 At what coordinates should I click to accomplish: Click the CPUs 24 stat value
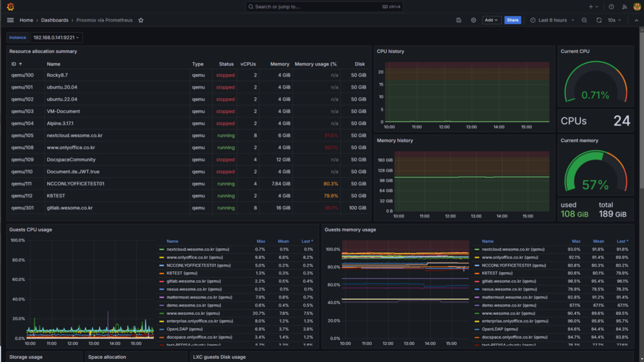(x=621, y=121)
